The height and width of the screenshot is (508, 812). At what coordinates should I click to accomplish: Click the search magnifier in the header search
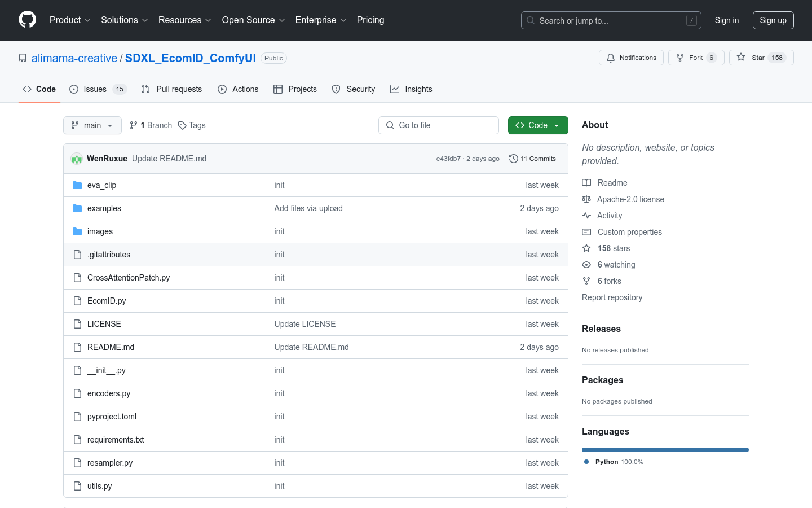531,20
